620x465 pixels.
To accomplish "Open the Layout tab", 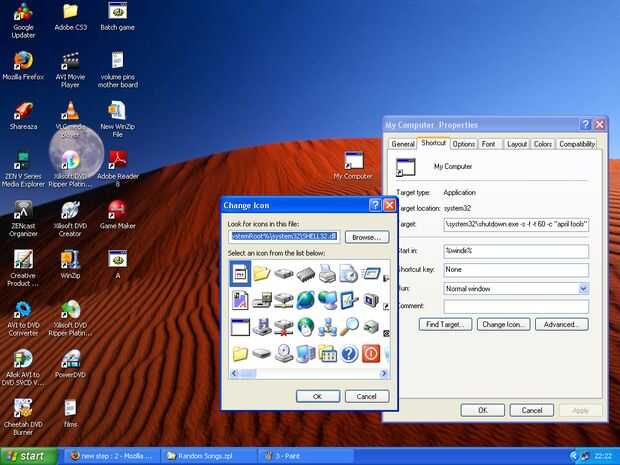I will 517,144.
